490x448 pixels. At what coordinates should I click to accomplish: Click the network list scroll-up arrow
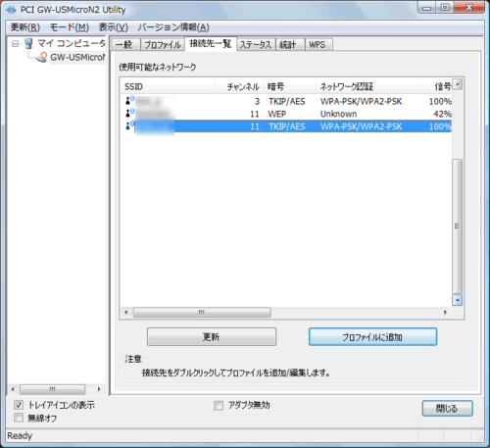pyautogui.click(x=458, y=84)
